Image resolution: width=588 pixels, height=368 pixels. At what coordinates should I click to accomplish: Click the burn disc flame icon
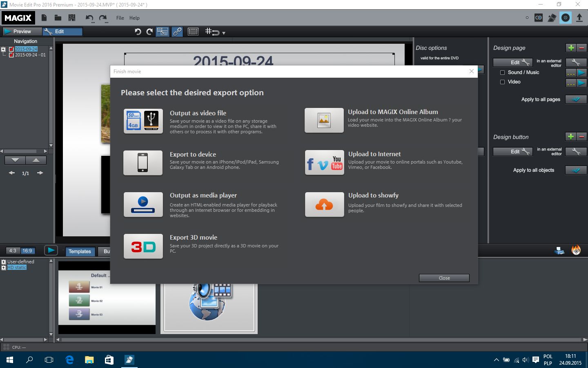click(576, 250)
